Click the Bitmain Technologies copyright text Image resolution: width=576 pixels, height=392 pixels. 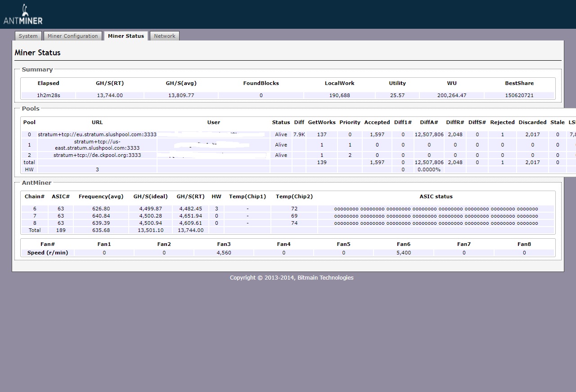click(x=292, y=277)
